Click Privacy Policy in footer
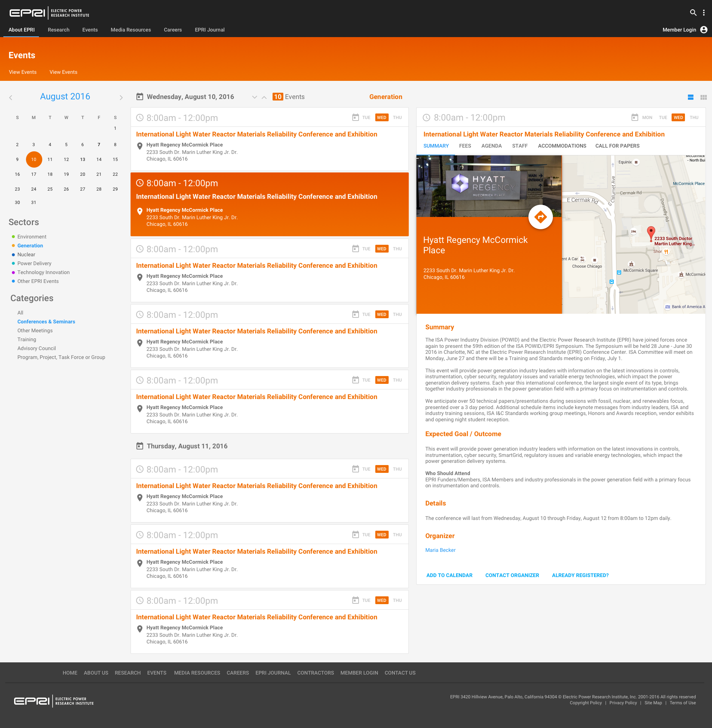Viewport: 712px width, 728px height. pyautogui.click(x=623, y=702)
